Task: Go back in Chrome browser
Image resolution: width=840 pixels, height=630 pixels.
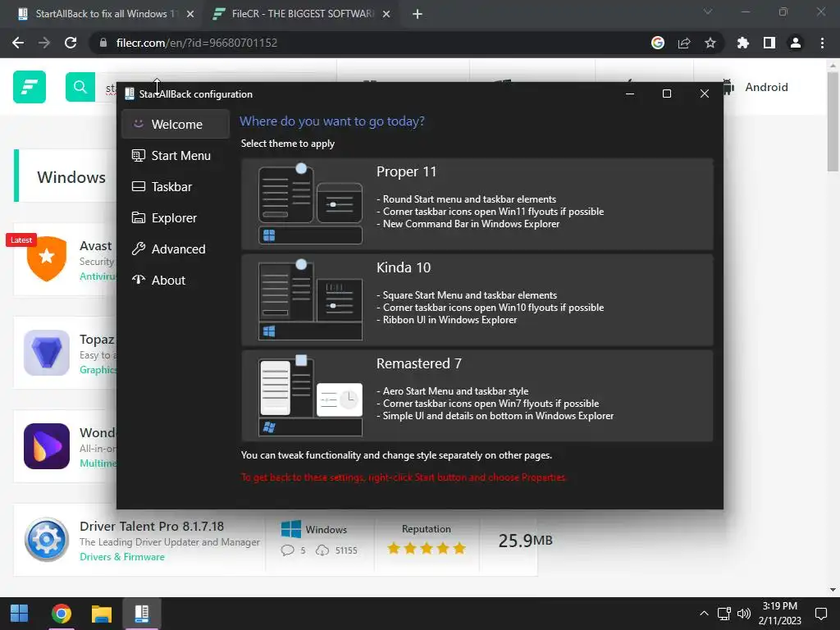Action: click(x=18, y=43)
